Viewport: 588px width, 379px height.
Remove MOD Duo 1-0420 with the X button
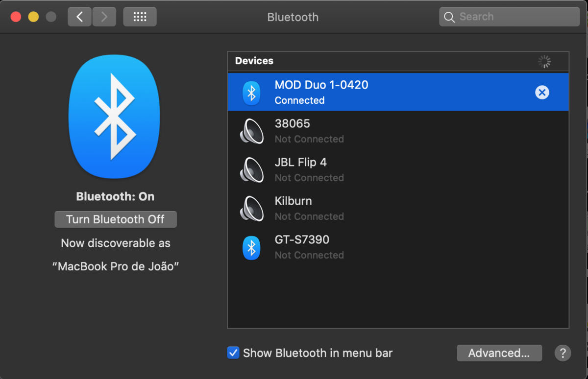542,93
